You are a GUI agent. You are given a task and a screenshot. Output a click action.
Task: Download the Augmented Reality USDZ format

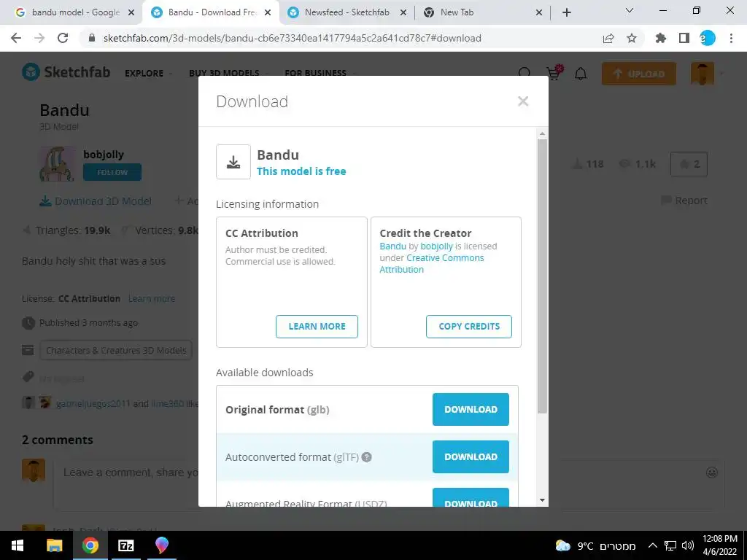(x=471, y=497)
